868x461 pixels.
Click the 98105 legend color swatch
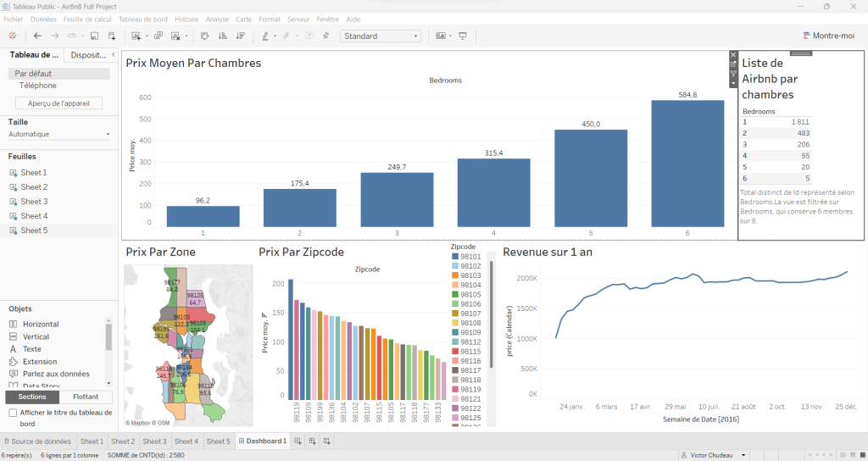tap(455, 294)
